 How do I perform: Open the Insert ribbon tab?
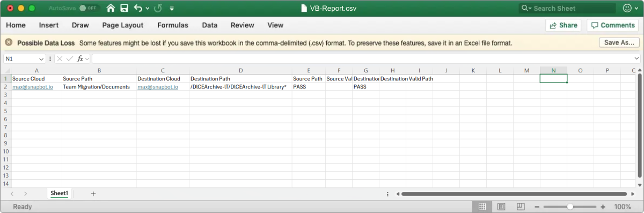click(x=49, y=25)
